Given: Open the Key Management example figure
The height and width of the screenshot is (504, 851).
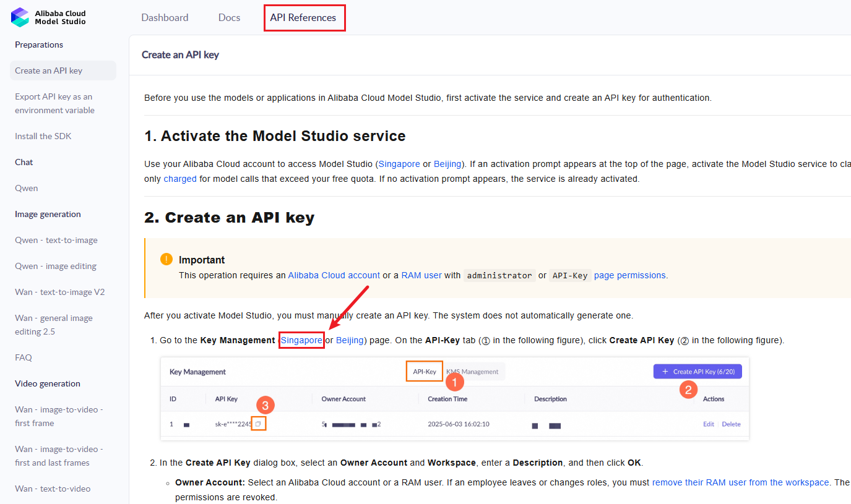Looking at the screenshot, I should coord(455,399).
